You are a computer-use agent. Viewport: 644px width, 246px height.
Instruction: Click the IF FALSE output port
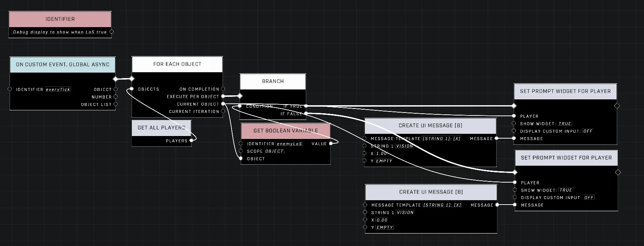tap(306, 114)
